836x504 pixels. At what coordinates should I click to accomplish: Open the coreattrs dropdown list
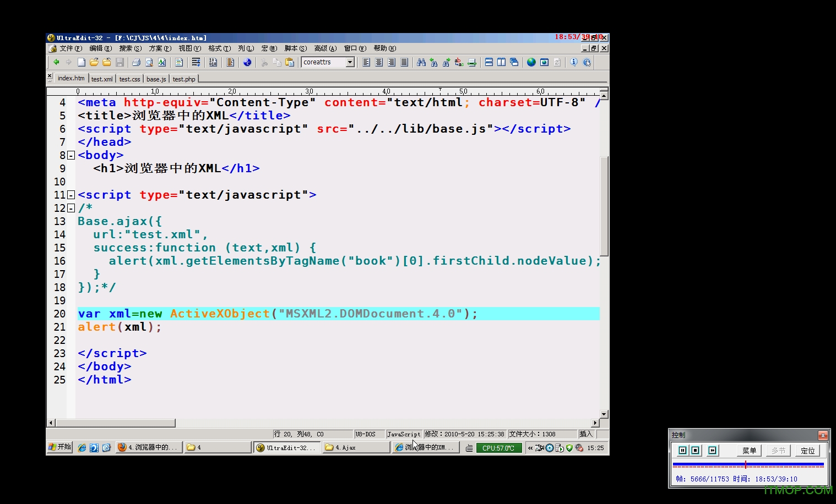(x=350, y=62)
